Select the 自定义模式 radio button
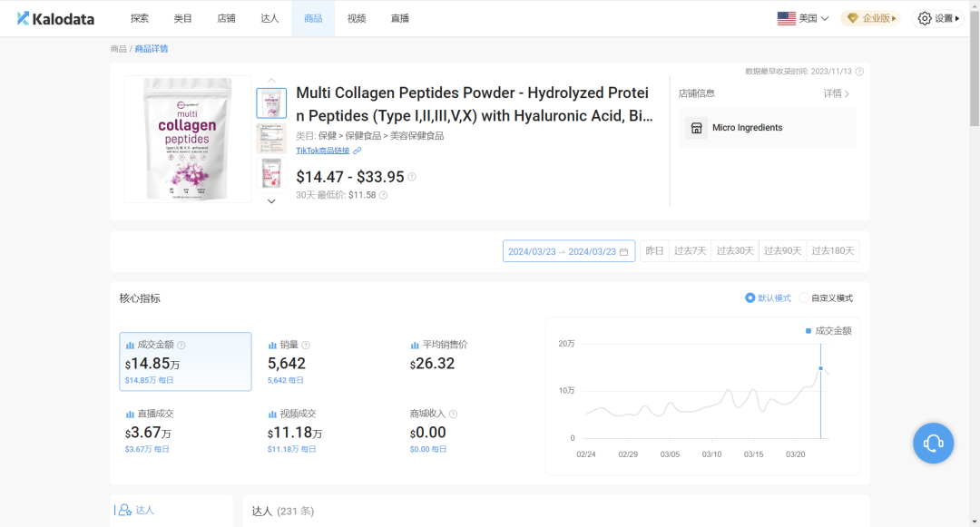This screenshot has width=980, height=527. point(804,298)
